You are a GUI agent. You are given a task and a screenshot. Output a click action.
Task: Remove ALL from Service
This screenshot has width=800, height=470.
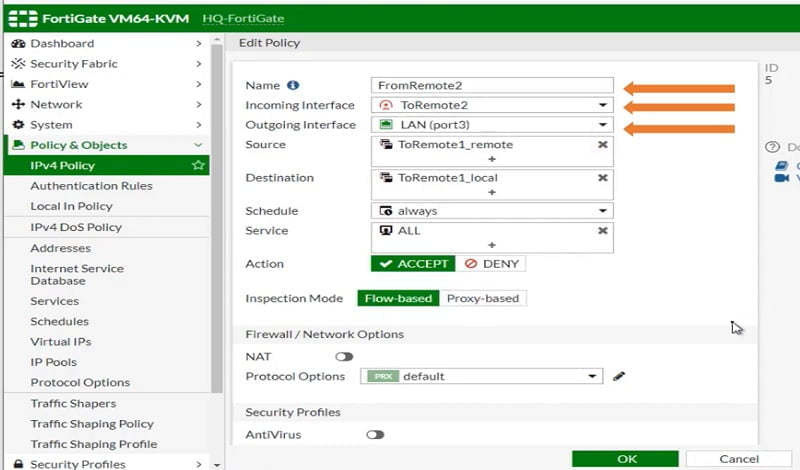point(603,231)
